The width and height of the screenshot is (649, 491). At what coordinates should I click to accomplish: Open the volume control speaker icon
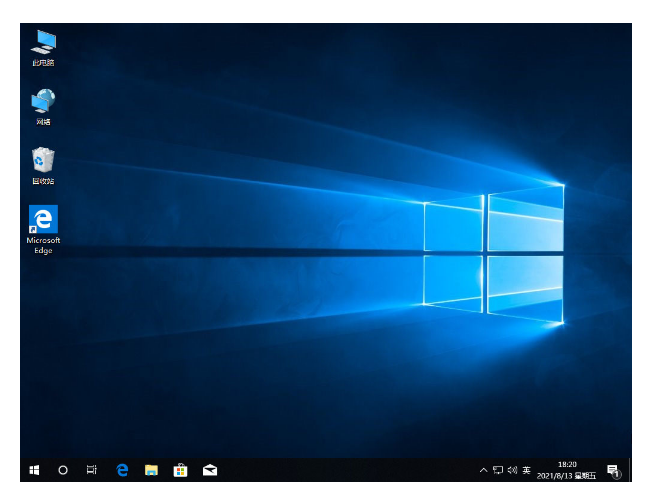[x=512, y=469]
